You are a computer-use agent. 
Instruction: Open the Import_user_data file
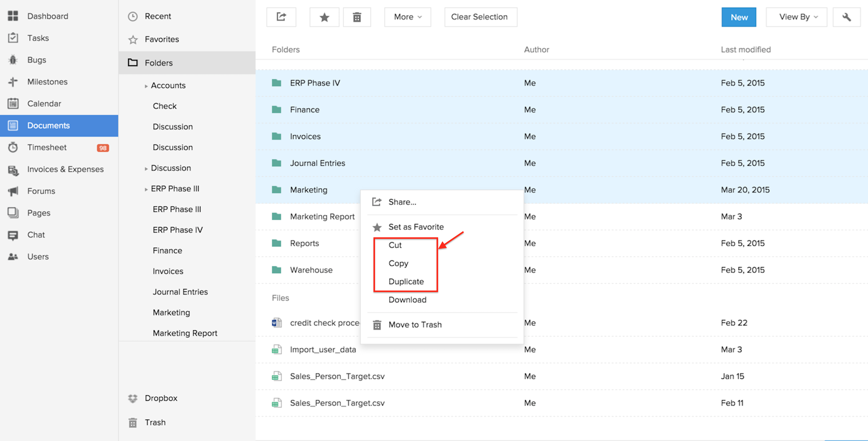click(322, 349)
